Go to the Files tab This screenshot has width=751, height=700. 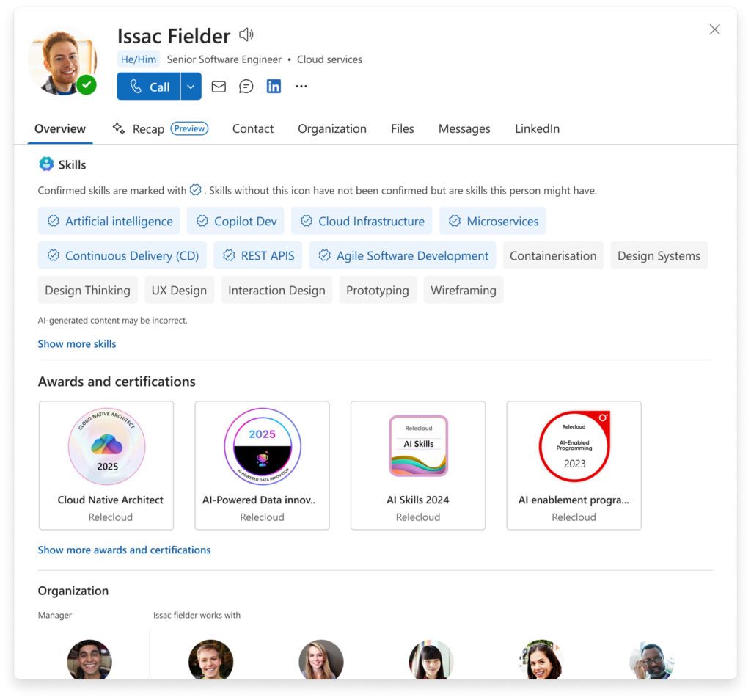tap(402, 128)
